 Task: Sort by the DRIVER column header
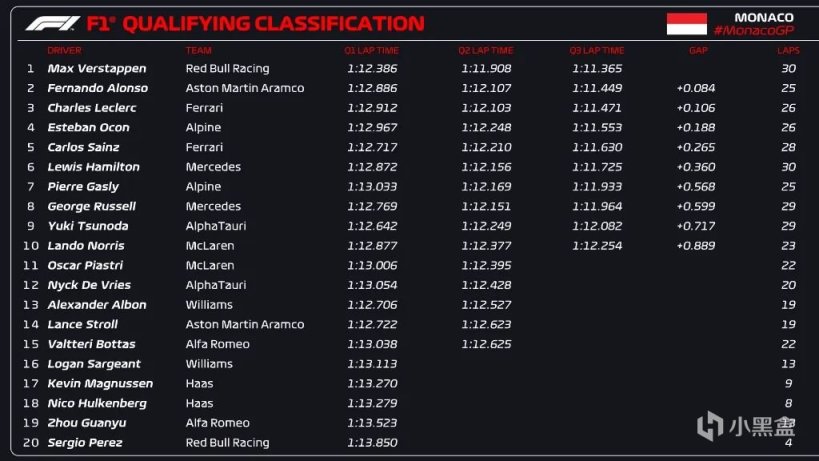(x=64, y=50)
